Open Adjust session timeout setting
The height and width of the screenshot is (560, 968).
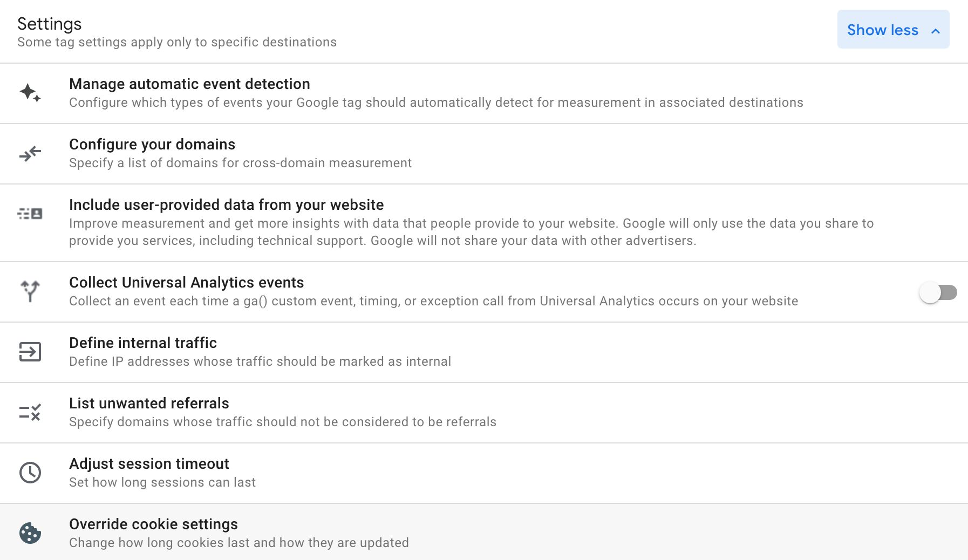(484, 473)
